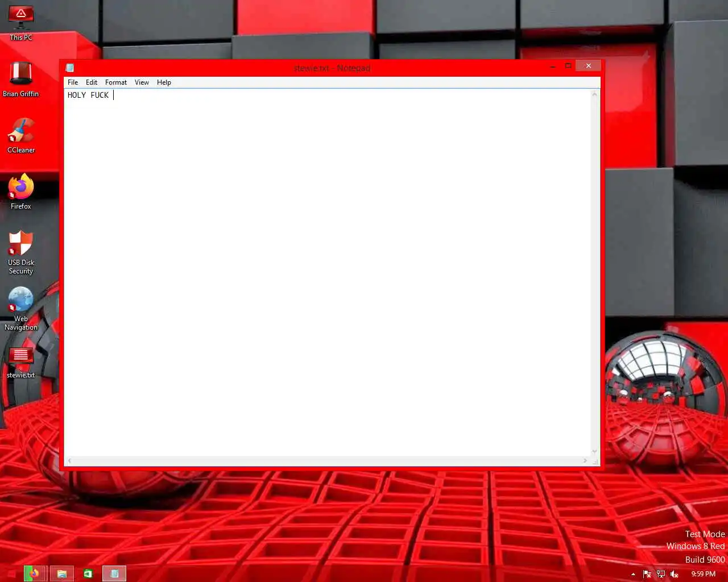
Task: Open the View menu in Notepad
Action: (142, 82)
